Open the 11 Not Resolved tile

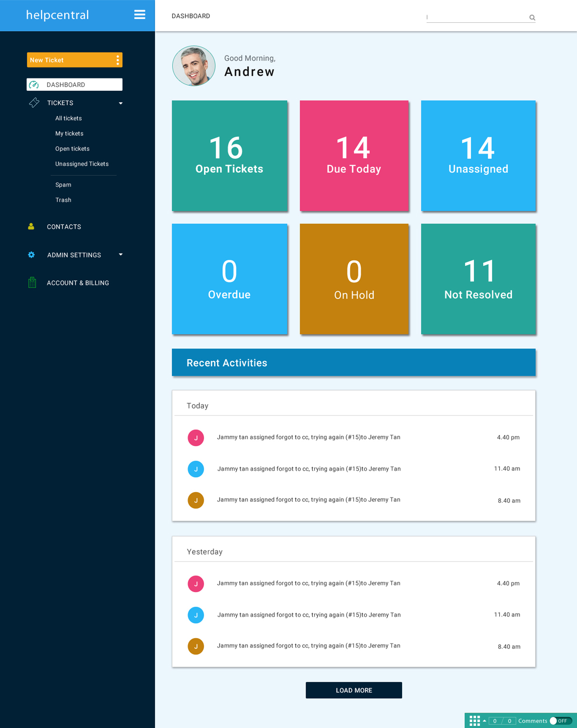pyautogui.click(x=478, y=279)
